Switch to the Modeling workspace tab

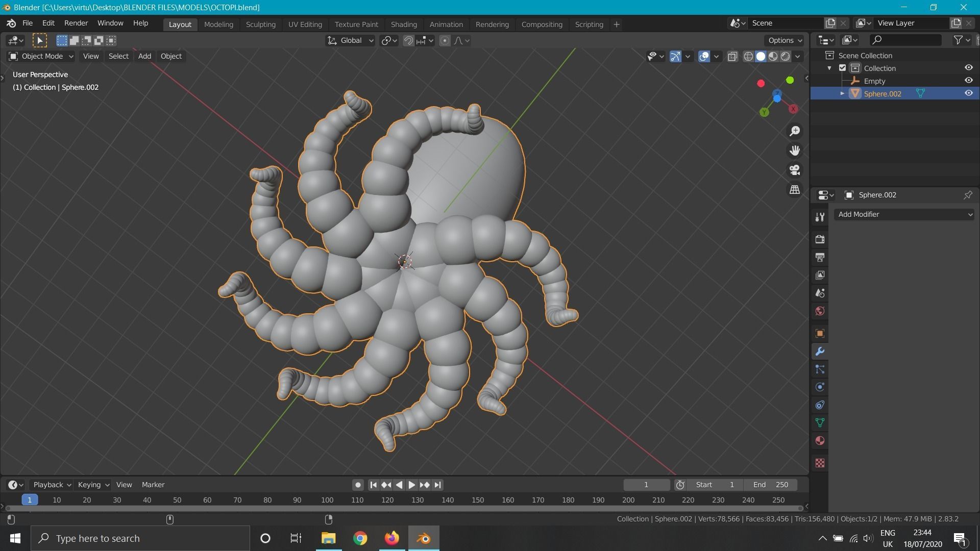[x=218, y=24]
